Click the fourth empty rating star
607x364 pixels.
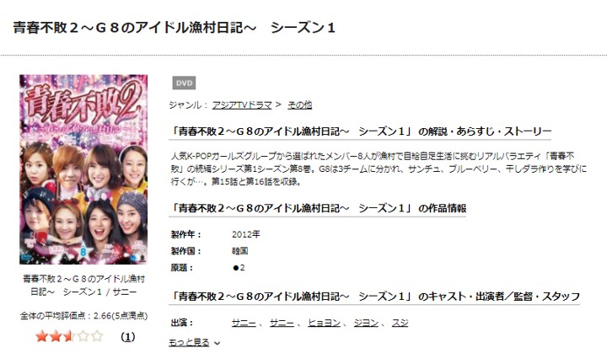point(83,336)
